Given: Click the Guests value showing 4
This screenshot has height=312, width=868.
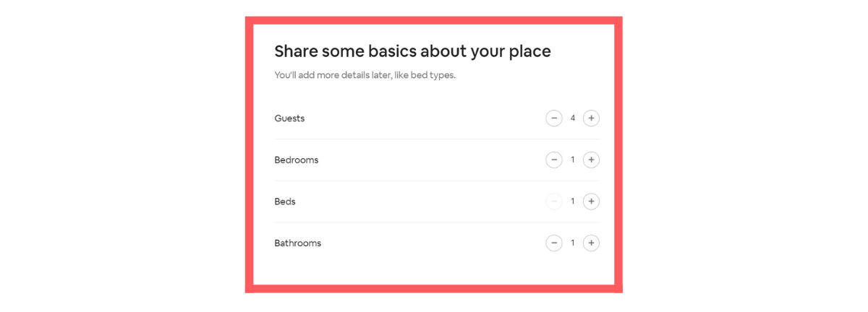Looking at the screenshot, I should (573, 118).
